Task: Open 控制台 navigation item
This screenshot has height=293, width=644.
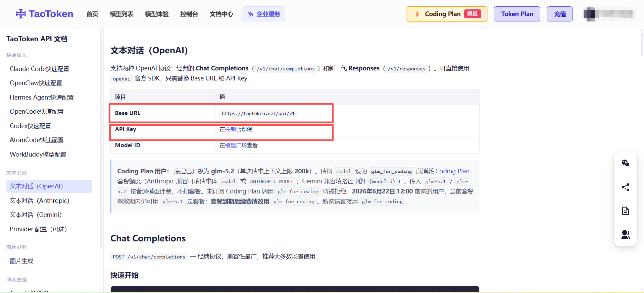Action: (189, 14)
